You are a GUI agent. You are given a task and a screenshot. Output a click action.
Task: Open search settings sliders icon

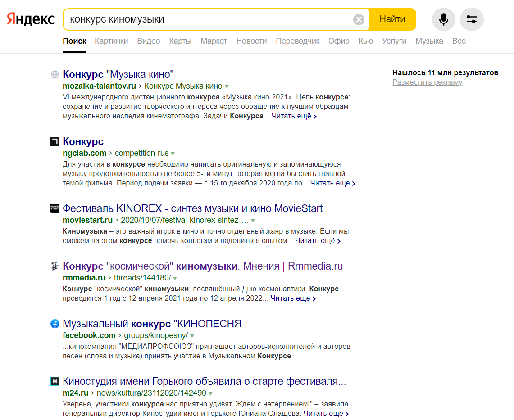point(472,19)
